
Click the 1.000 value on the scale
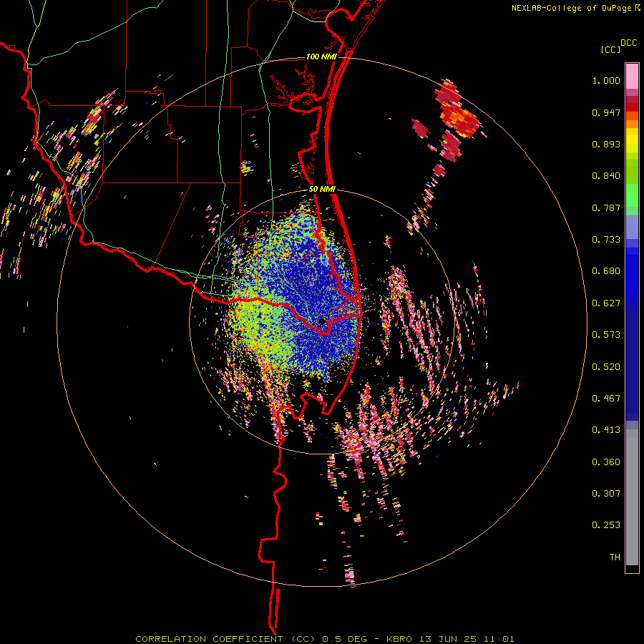[606, 80]
